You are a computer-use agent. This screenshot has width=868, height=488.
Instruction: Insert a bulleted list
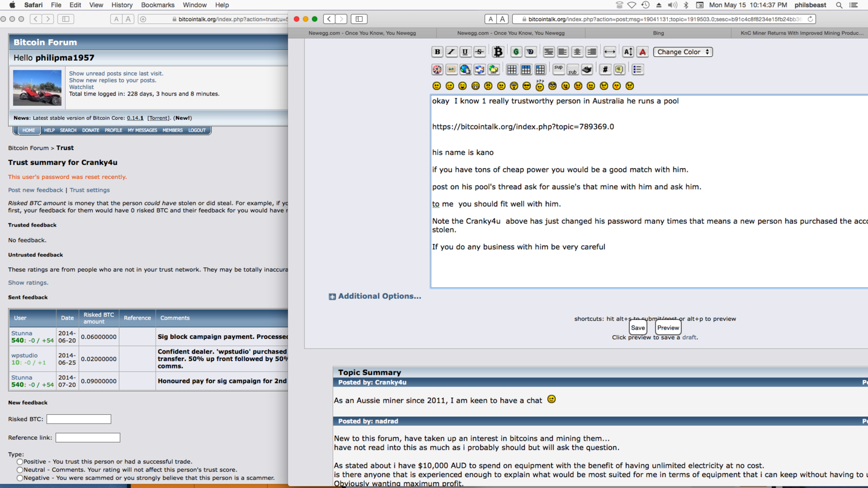click(637, 69)
